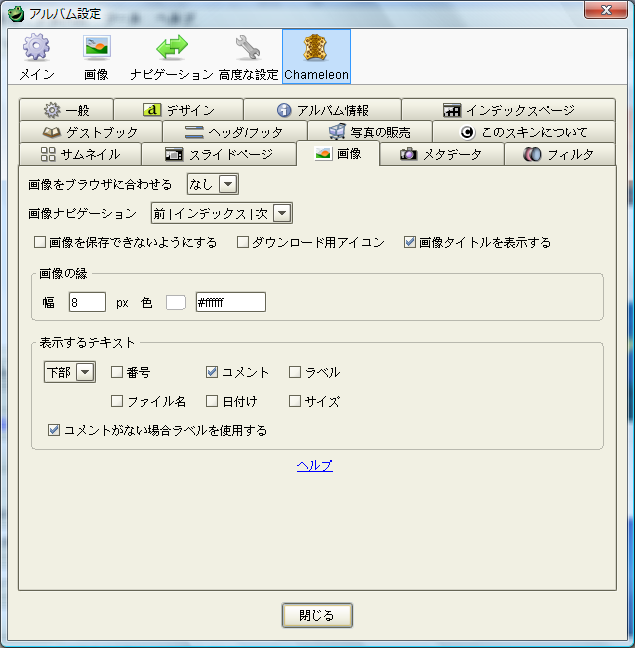Check the ラベル checkbox
Viewport: 635px width, 648px height.
coord(295,372)
